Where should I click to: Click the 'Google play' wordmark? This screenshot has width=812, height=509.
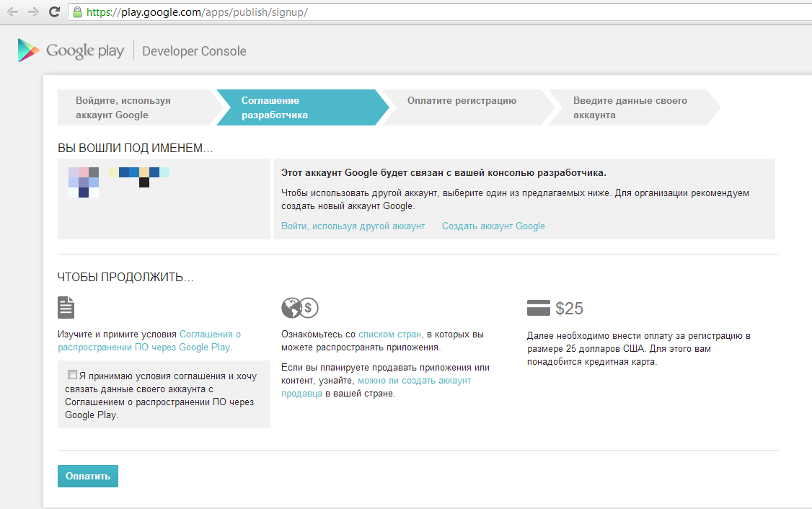pos(85,50)
